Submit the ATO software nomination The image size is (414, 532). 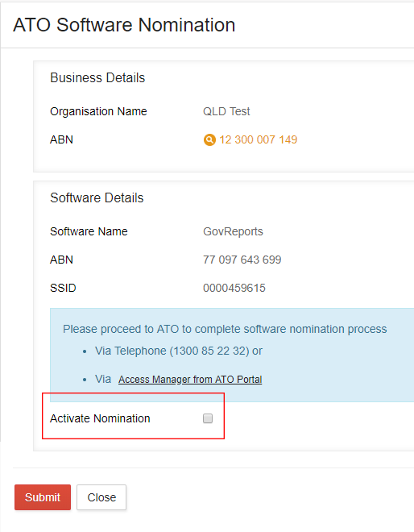(43, 497)
